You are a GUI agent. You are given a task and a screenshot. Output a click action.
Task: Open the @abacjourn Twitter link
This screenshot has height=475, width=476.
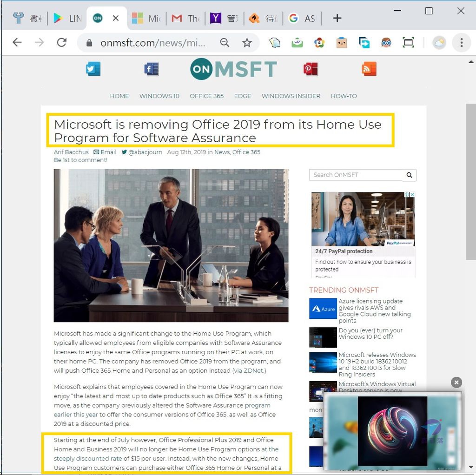pos(142,152)
